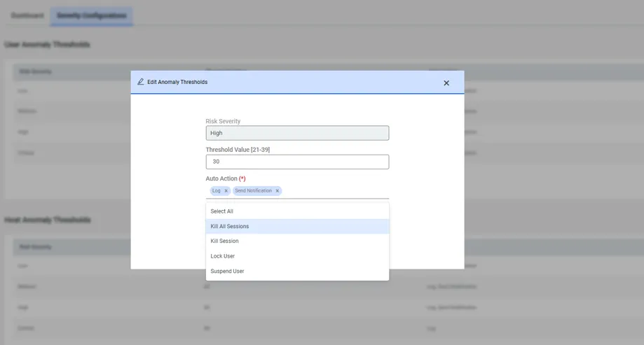
Task: Click the disabled Risk Severity field
Action: [x=297, y=133]
